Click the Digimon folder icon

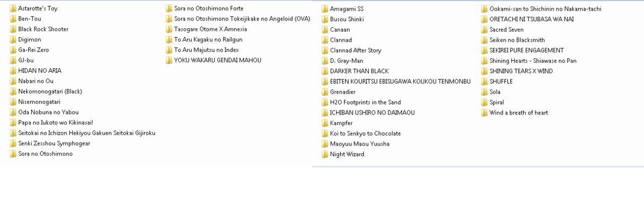(x=13, y=40)
